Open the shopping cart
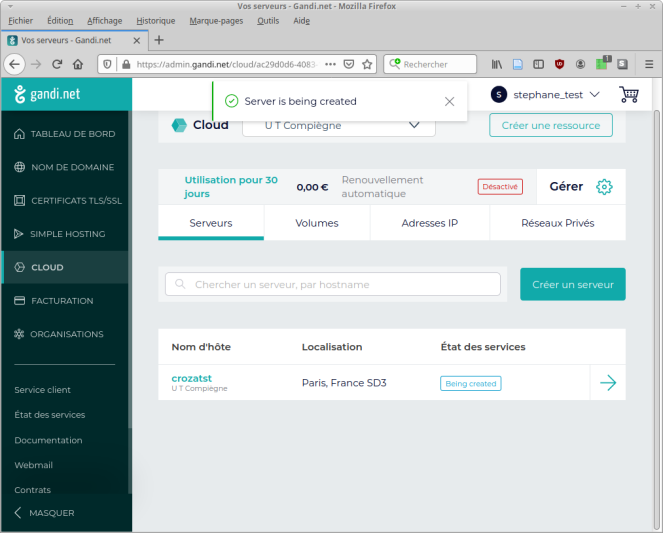Screen dimensions: 663x533 click(629, 94)
